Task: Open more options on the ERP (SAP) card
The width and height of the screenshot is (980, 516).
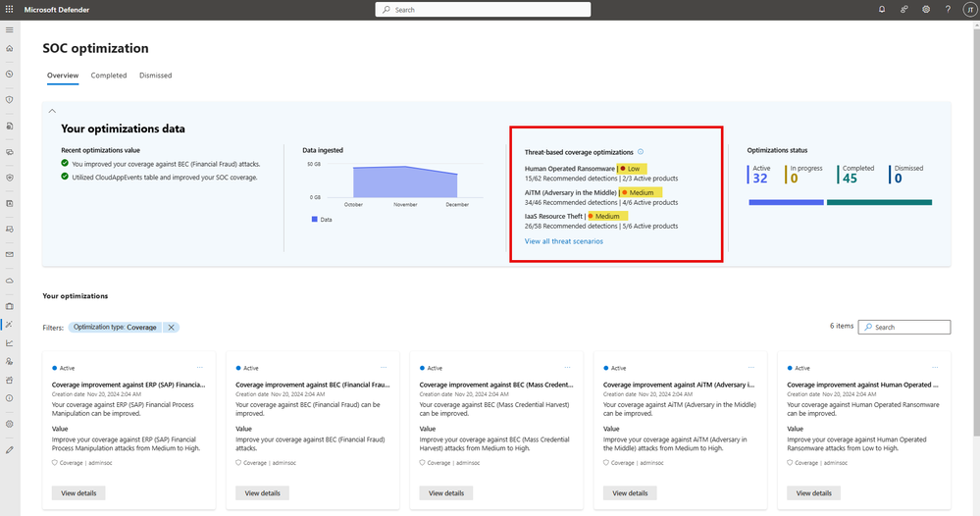Action: pyautogui.click(x=200, y=368)
